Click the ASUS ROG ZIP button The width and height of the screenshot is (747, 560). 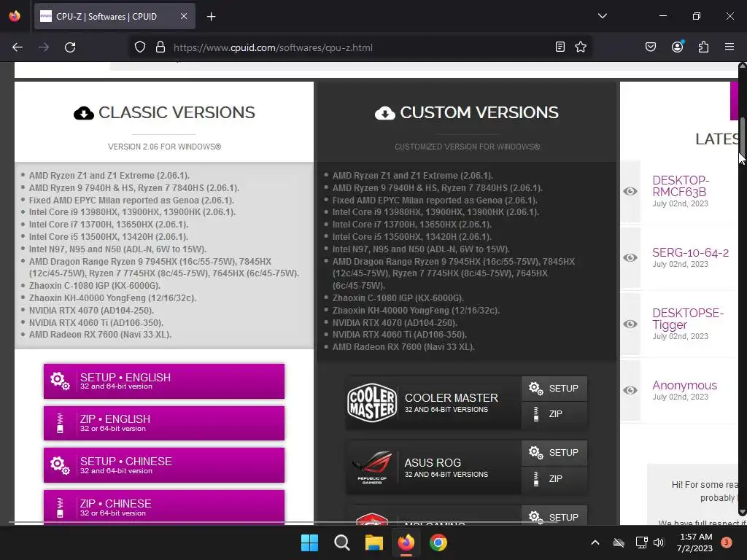554,478
